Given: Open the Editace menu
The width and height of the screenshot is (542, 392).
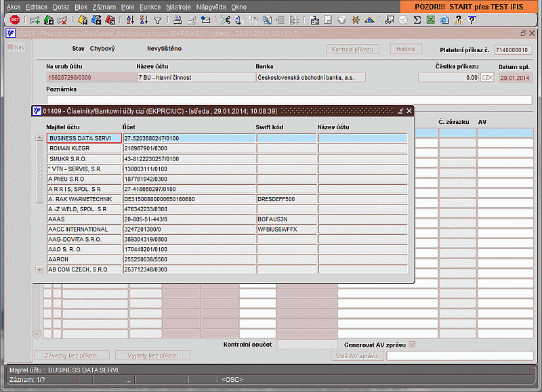Looking at the screenshot, I should point(37,7).
